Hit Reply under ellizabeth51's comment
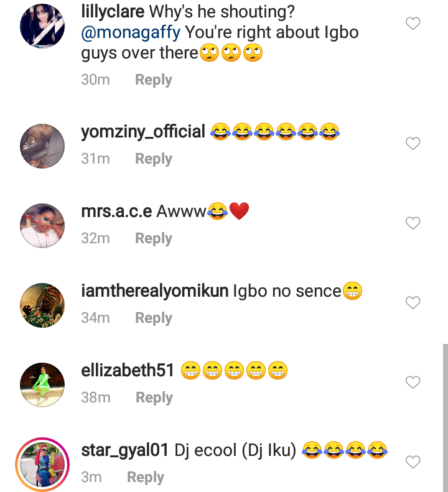Image resolution: width=448 pixels, height=492 pixels. [154, 398]
